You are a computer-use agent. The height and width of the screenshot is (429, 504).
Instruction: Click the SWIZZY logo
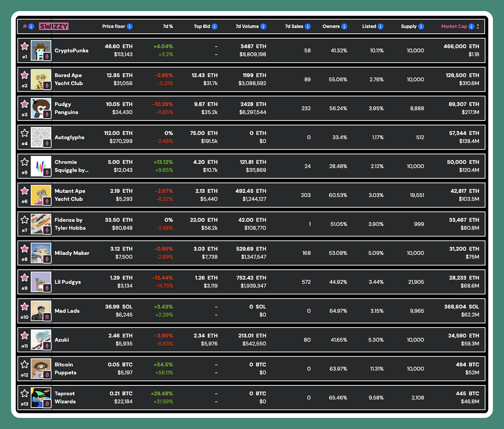tap(54, 26)
